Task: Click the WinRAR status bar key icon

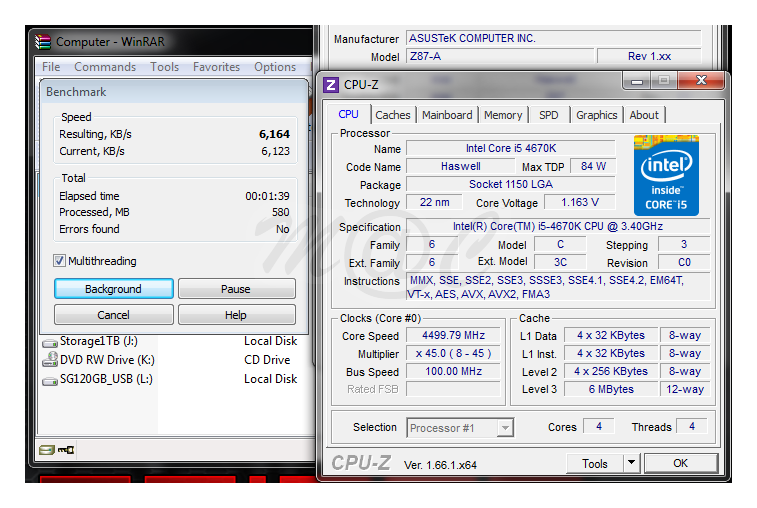Action: tap(66, 450)
